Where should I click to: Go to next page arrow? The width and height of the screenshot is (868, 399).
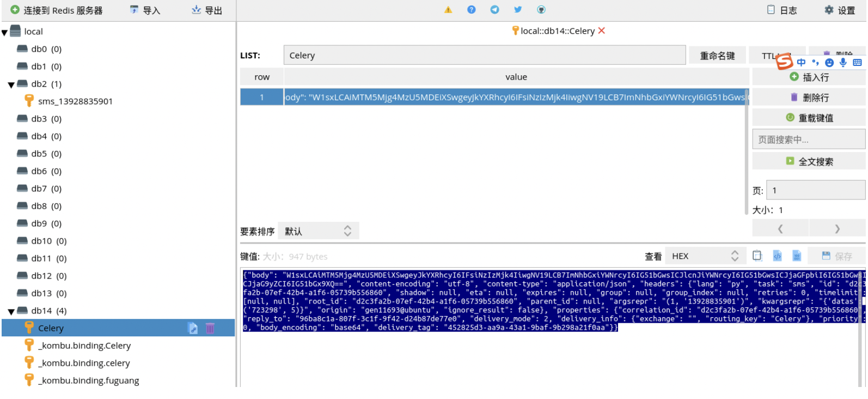tap(838, 228)
